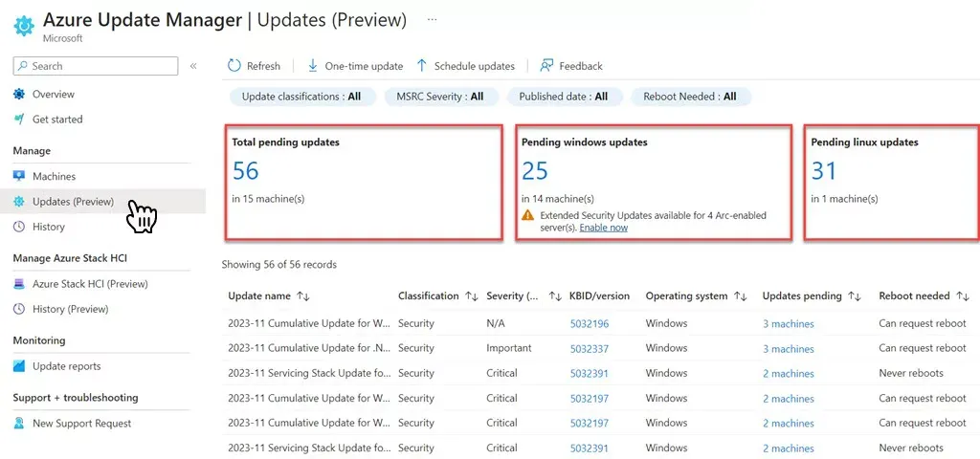Click the Feedback person icon
The width and height of the screenshot is (980, 459).
(546, 66)
